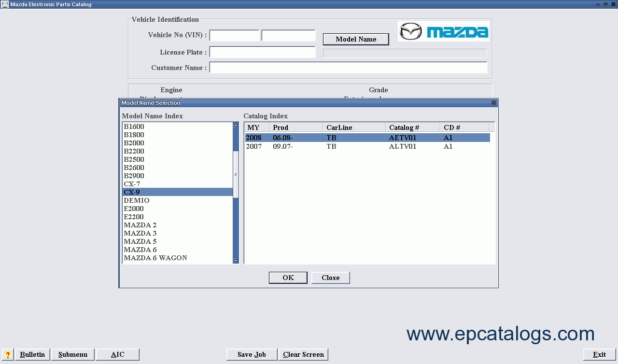The width and height of the screenshot is (618, 364).
Task: Open the Submenu button
Action: point(73,354)
